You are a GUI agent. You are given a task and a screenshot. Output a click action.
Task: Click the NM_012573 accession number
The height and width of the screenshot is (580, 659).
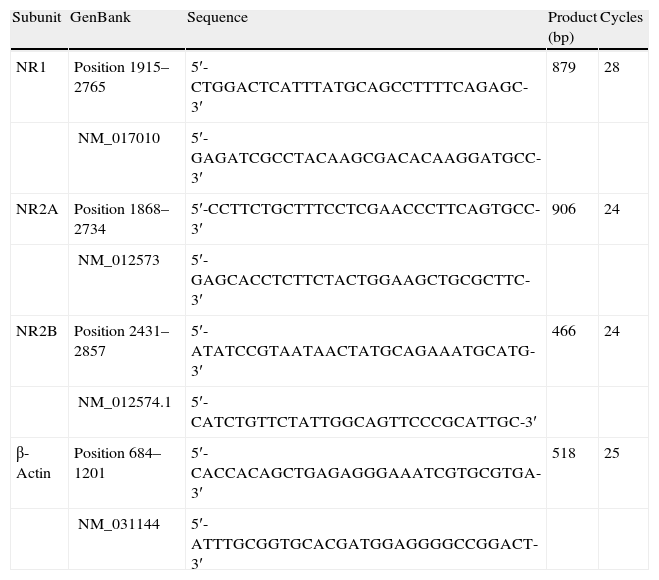119,260
